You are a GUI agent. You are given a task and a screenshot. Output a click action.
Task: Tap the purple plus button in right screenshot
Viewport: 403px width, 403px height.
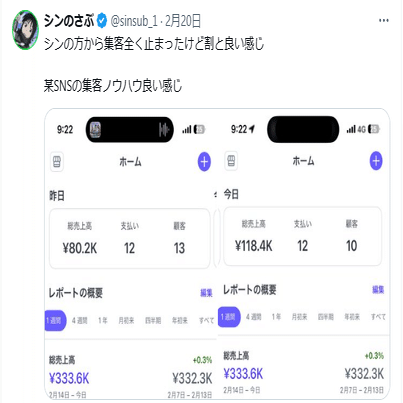click(x=376, y=161)
